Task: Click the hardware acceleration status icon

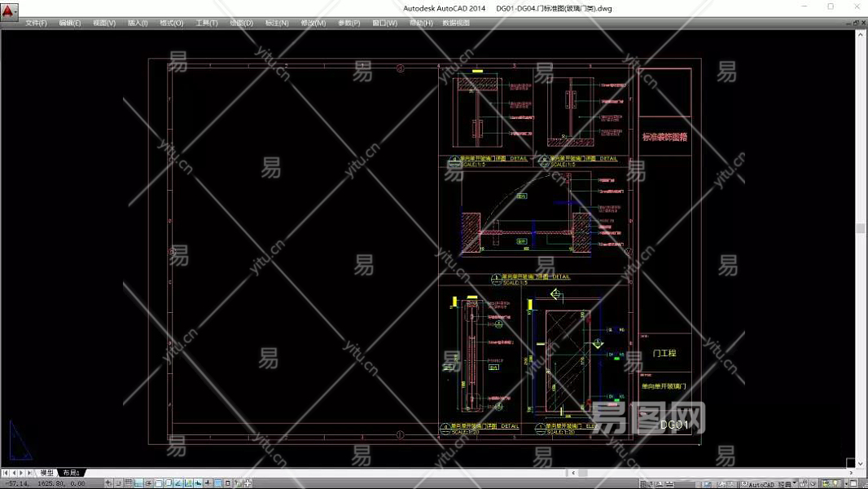Action: (x=812, y=483)
